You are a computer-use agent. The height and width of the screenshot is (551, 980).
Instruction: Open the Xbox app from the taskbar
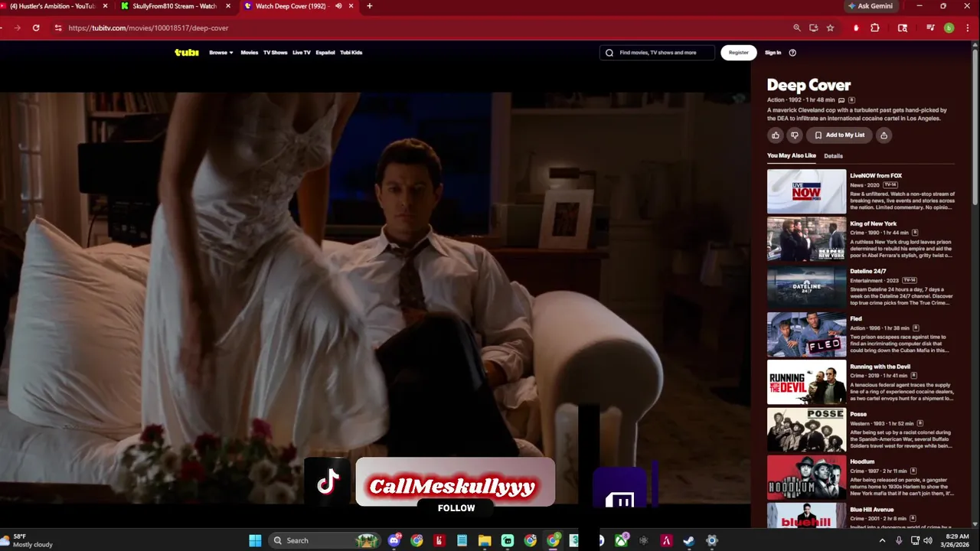coord(621,540)
